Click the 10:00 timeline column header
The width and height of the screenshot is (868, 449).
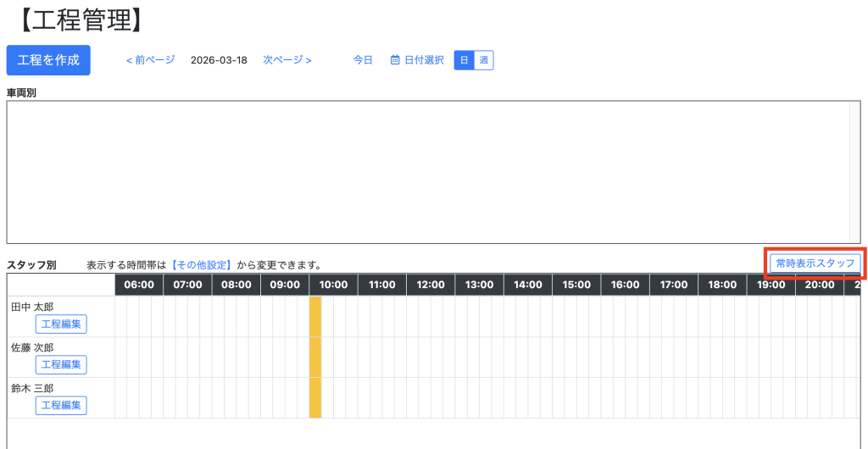pos(333,285)
